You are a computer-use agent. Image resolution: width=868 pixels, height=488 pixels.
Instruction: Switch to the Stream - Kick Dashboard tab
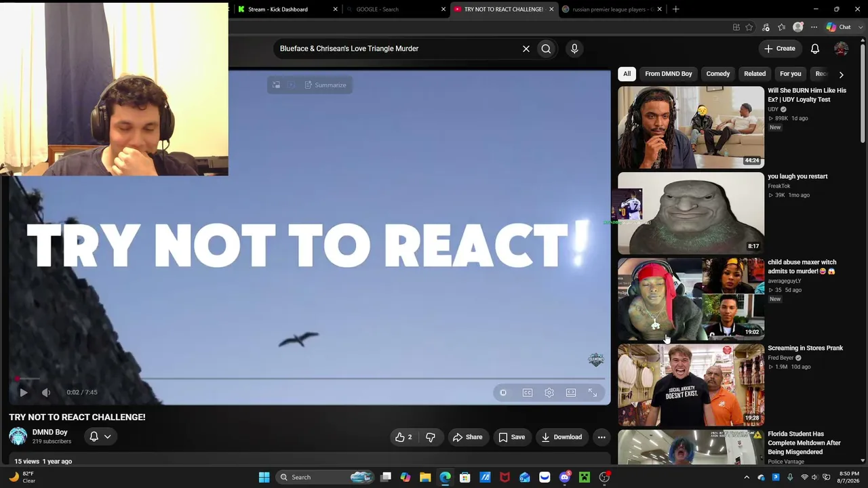pyautogui.click(x=286, y=9)
